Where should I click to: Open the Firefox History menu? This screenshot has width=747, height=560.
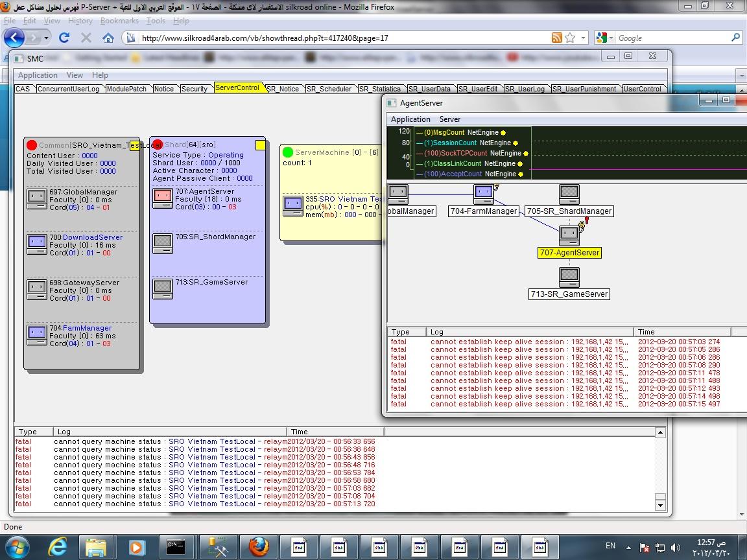click(x=80, y=21)
